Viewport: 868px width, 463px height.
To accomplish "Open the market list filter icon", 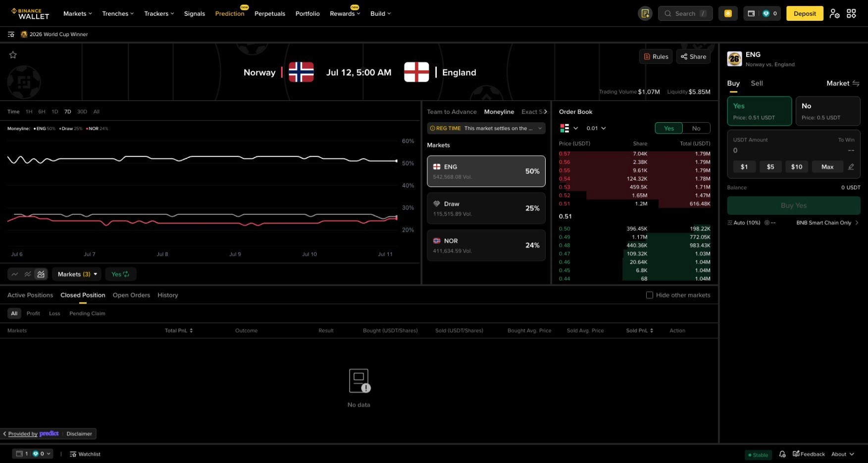I will click(x=11, y=34).
